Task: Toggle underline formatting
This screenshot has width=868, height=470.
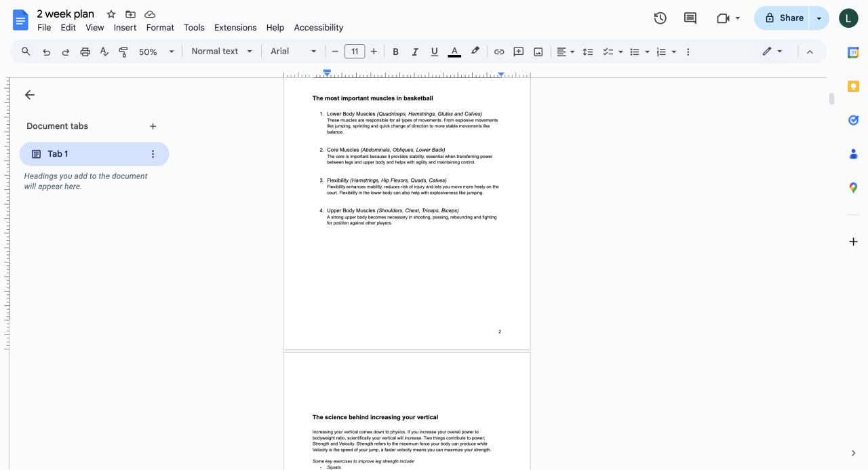Action: click(435, 52)
